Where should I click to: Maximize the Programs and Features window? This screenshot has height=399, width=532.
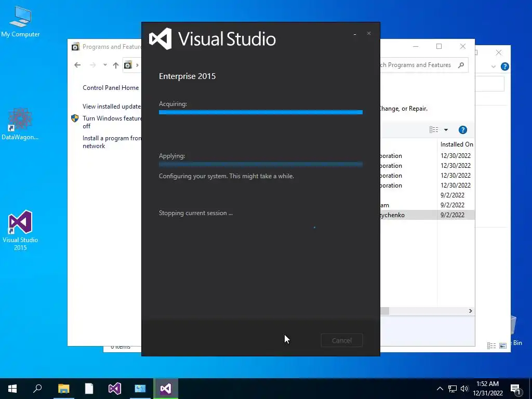click(x=439, y=46)
